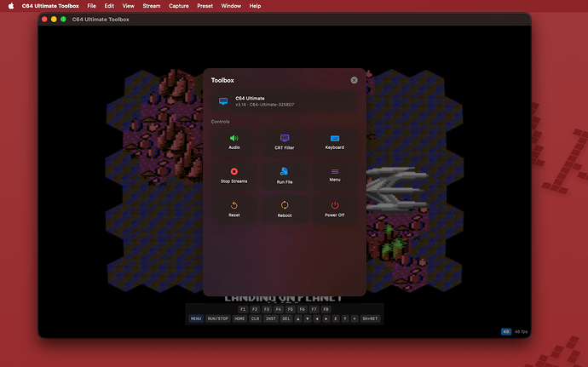
Task: Click the thin up-arrow symbol key
Action: pyautogui.click(x=345, y=318)
